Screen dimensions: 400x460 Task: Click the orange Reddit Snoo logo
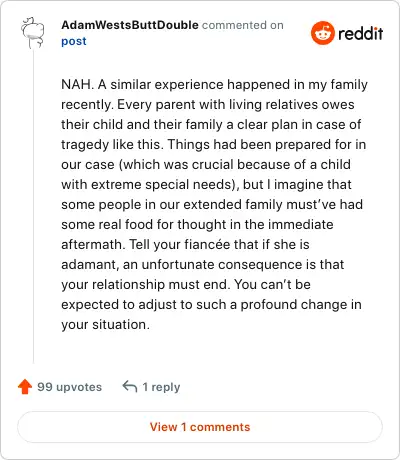322,33
